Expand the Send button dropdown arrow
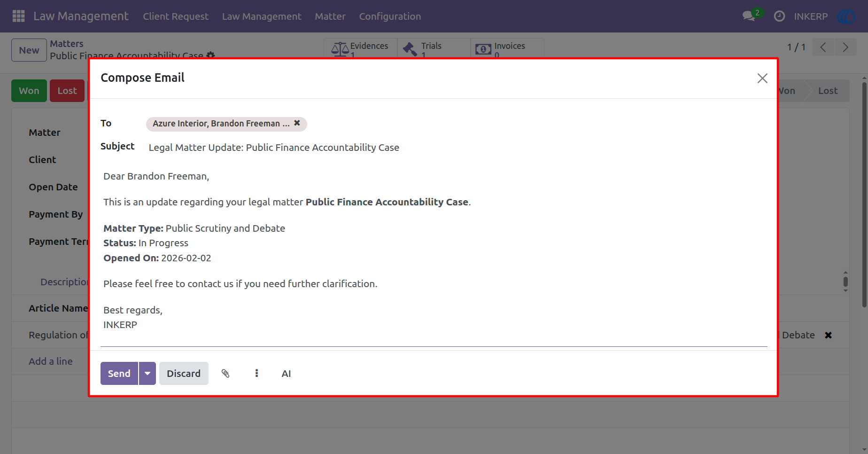The width and height of the screenshot is (868, 454). [x=147, y=373]
